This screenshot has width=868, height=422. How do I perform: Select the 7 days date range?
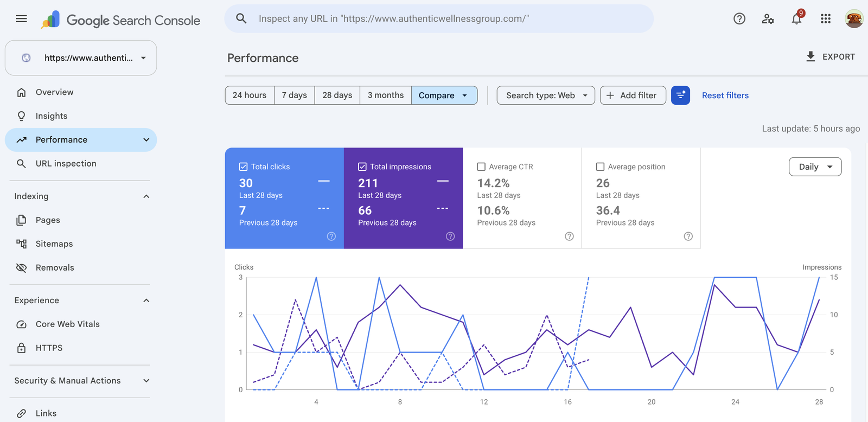point(295,95)
